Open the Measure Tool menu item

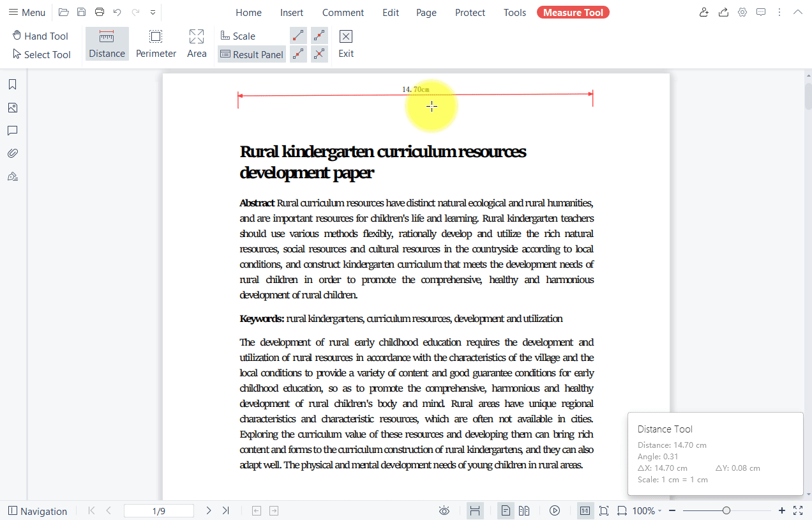pos(573,11)
